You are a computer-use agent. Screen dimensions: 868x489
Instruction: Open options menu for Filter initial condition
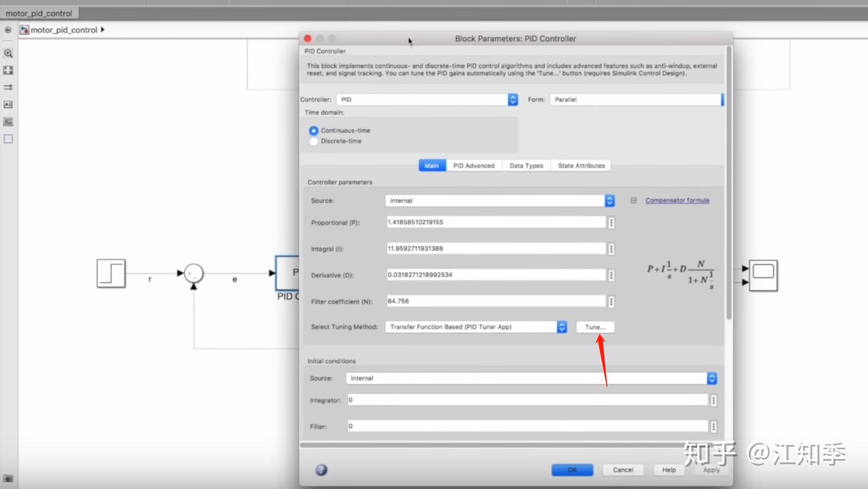pyautogui.click(x=714, y=426)
